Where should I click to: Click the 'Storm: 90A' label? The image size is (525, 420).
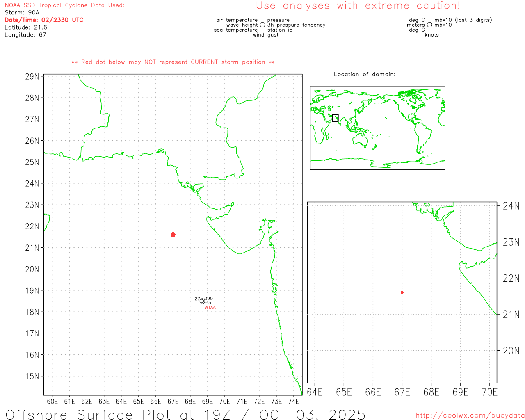pos(22,13)
